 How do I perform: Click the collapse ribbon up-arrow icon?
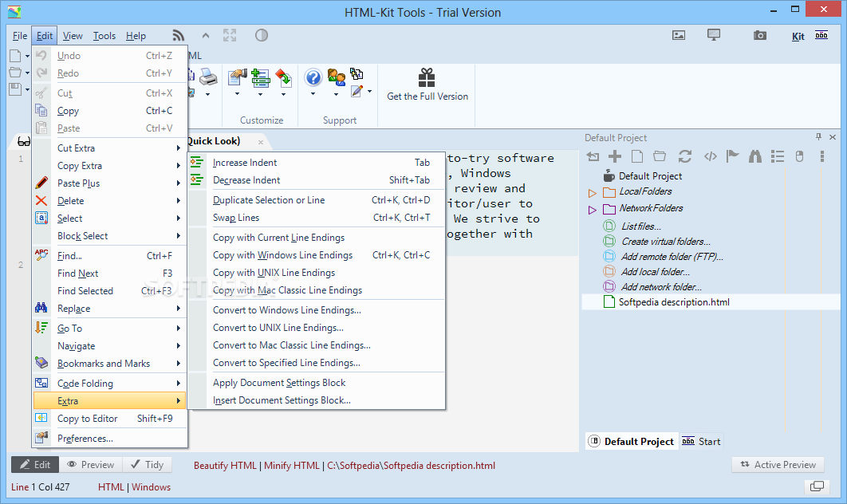(x=205, y=36)
